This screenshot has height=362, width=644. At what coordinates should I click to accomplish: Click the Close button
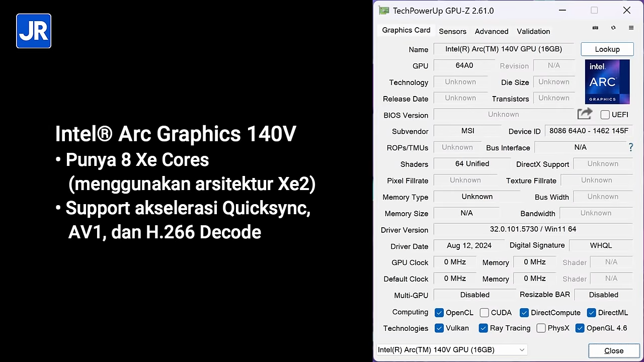614,350
